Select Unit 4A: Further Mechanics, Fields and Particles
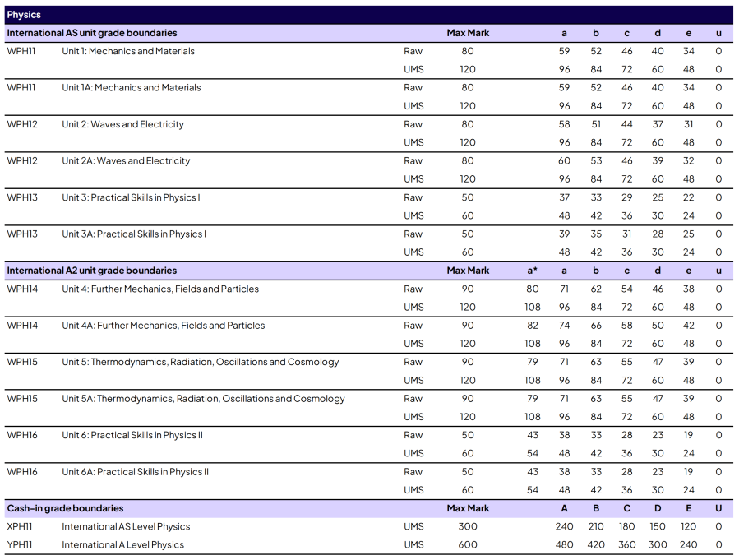 coord(164,326)
